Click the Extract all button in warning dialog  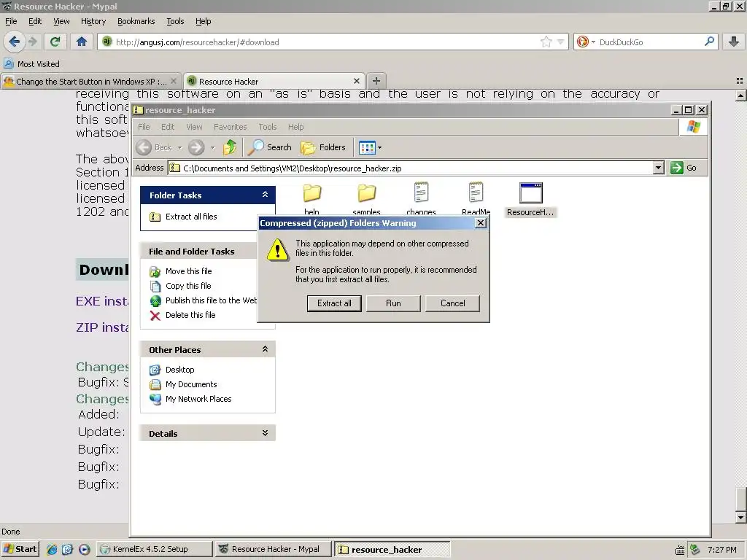tap(334, 303)
